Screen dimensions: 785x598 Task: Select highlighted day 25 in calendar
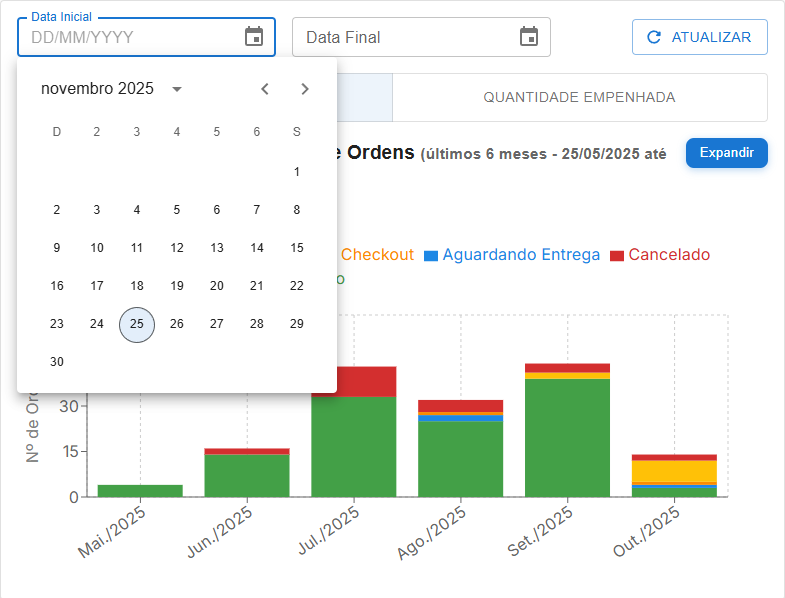(137, 325)
